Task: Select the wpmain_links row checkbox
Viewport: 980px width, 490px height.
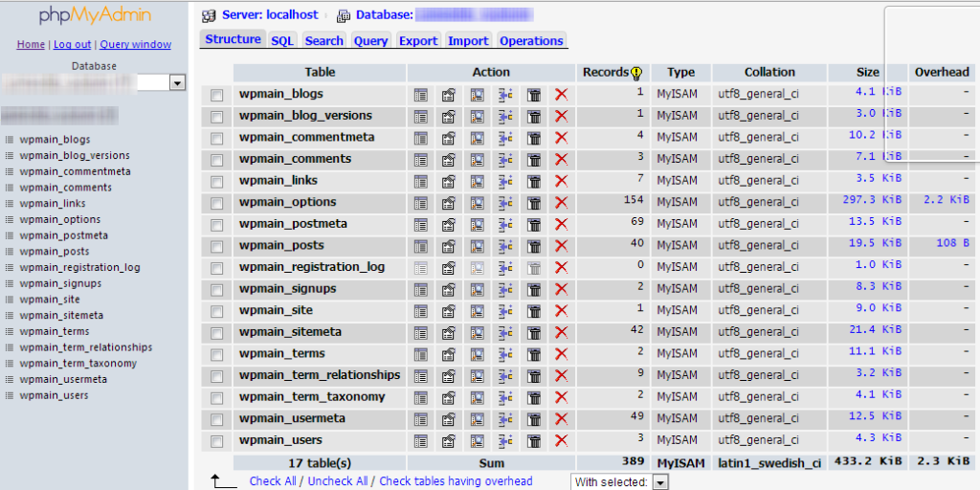Action: click(217, 182)
